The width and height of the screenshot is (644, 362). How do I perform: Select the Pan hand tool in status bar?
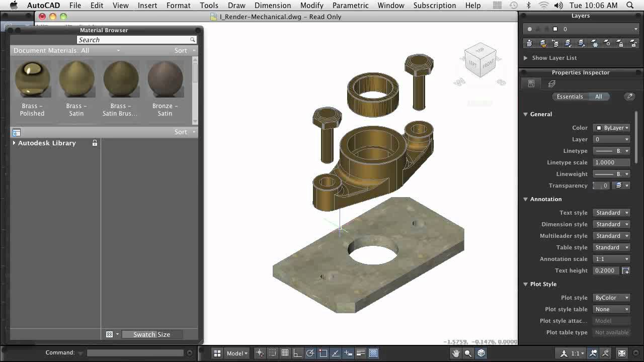(x=456, y=353)
